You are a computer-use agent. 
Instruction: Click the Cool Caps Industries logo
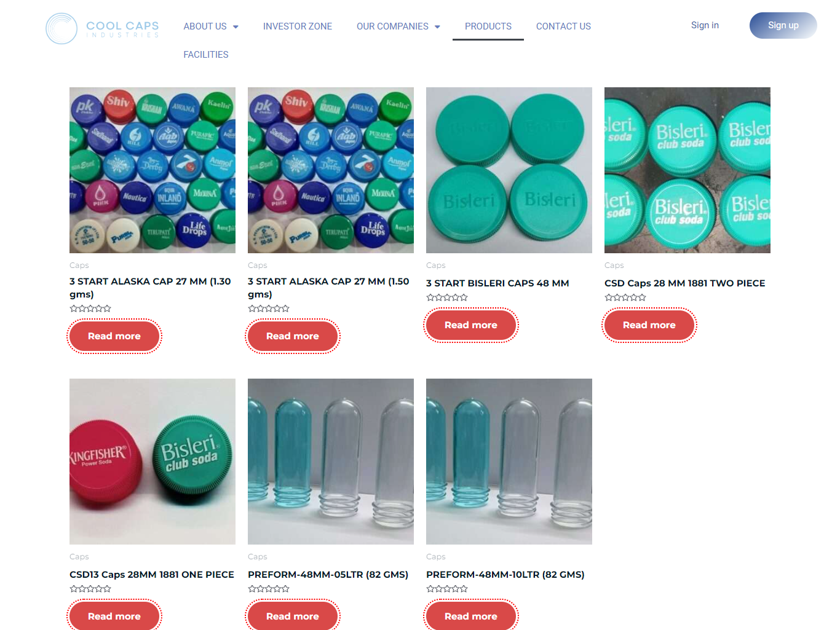coord(103,28)
